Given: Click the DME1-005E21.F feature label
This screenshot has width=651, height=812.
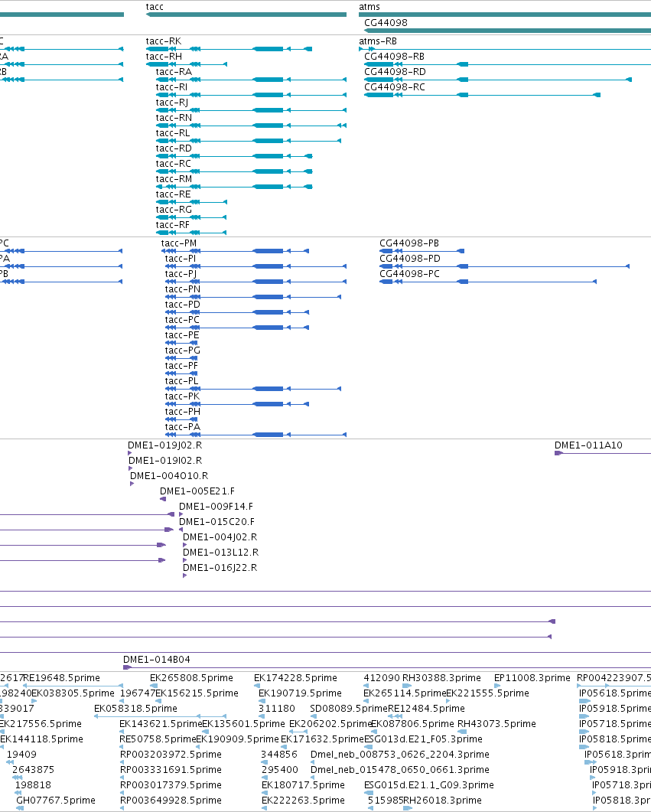Looking at the screenshot, I should tap(197, 491).
